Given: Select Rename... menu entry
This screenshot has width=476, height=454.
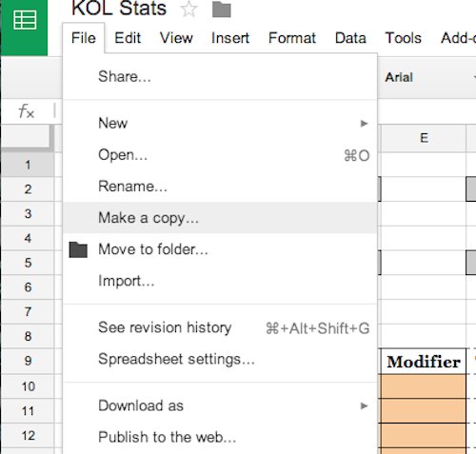Looking at the screenshot, I should click(x=220, y=187).
